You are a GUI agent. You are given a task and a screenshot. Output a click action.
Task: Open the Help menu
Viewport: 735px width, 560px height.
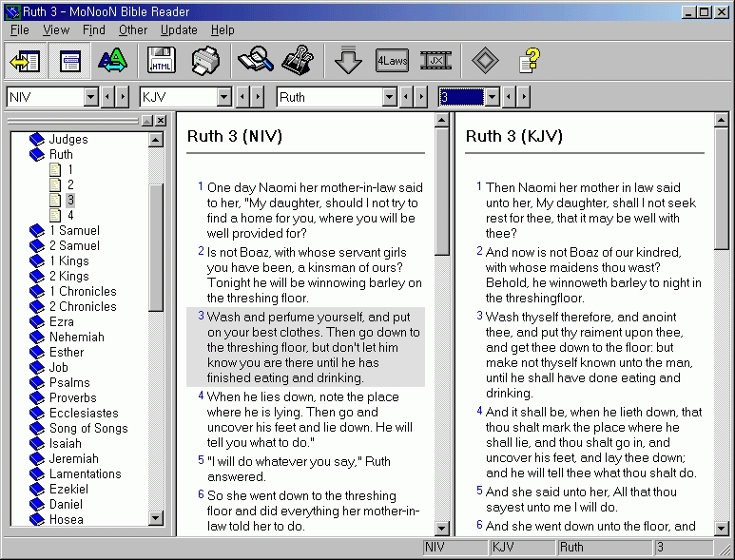(222, 30)
